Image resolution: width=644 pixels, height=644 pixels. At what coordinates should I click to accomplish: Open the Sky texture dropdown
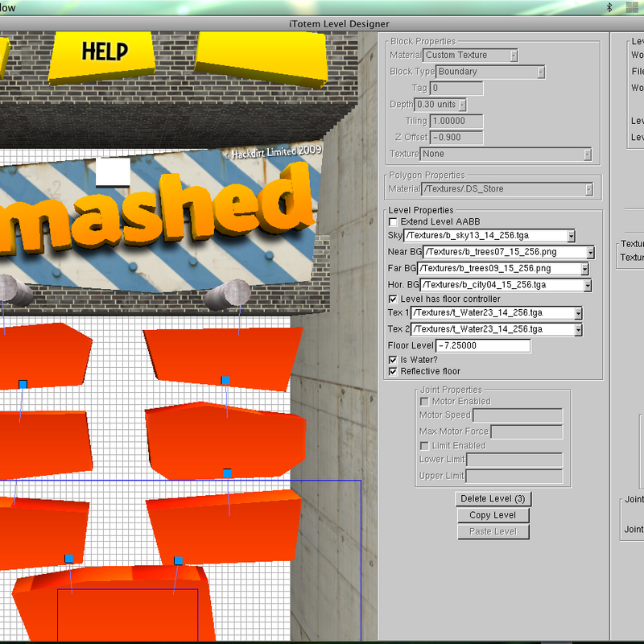[489, 235]
